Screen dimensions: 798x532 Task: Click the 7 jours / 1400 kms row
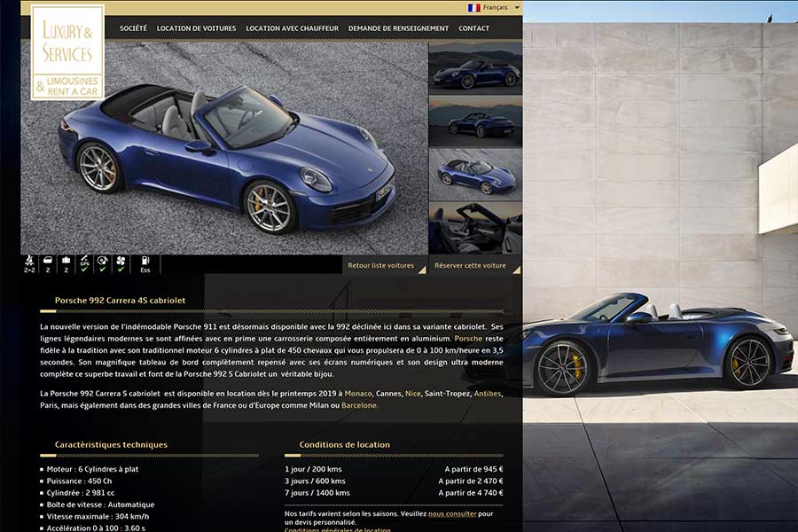[394, 492]
